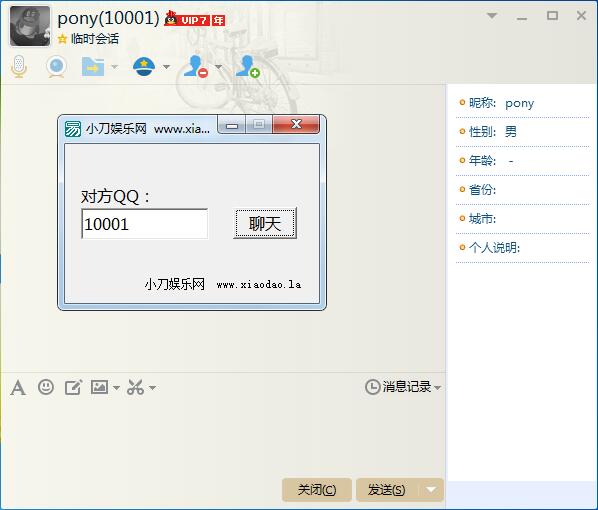598x510 pixels.
Task: Open the chat window menu triangle at top right
Action: point(492,16)
